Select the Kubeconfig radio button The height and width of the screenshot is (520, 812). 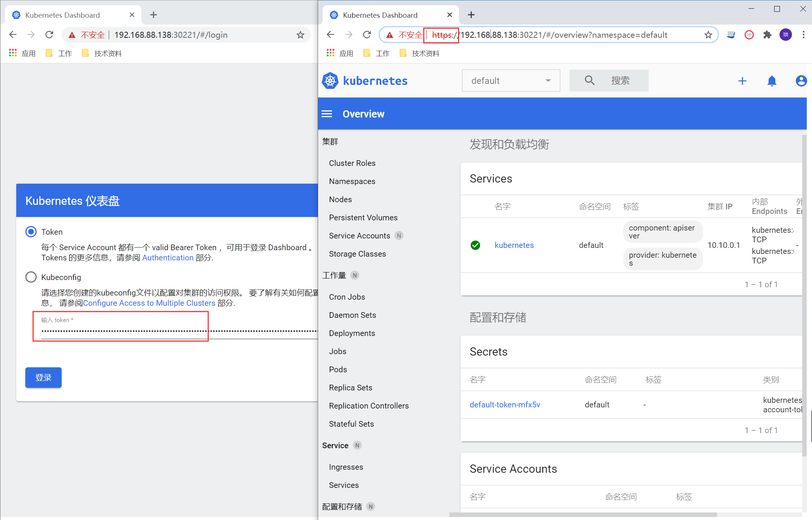point(31,277)
